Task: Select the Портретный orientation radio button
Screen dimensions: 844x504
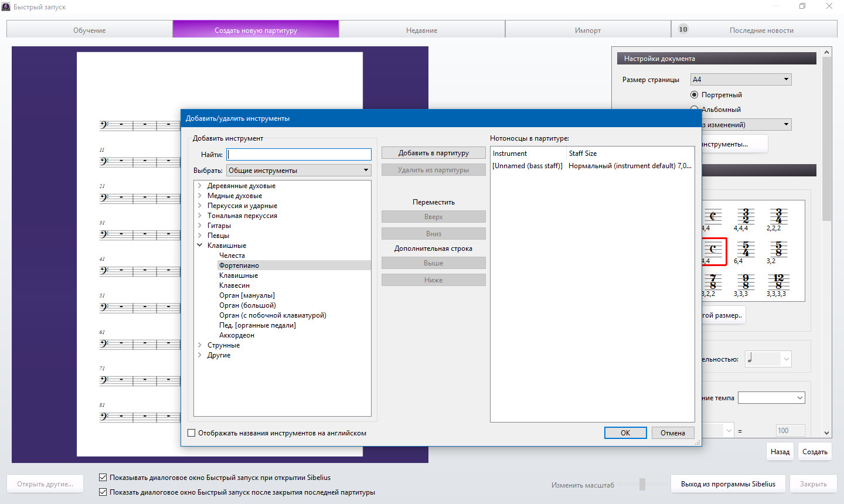Action: coord(695,95)
